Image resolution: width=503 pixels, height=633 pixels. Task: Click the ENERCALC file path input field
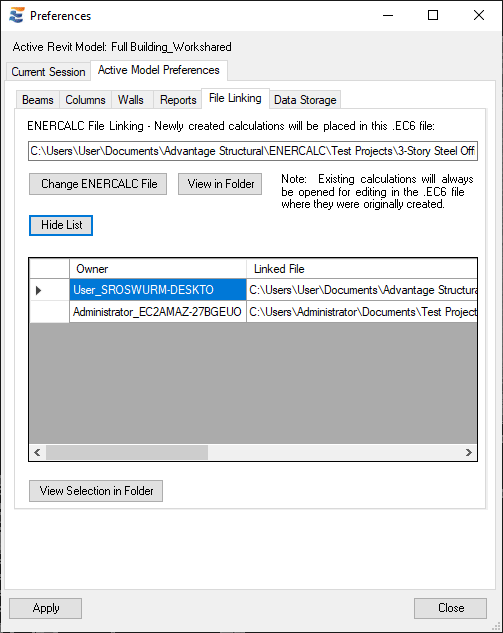point(253,151)
